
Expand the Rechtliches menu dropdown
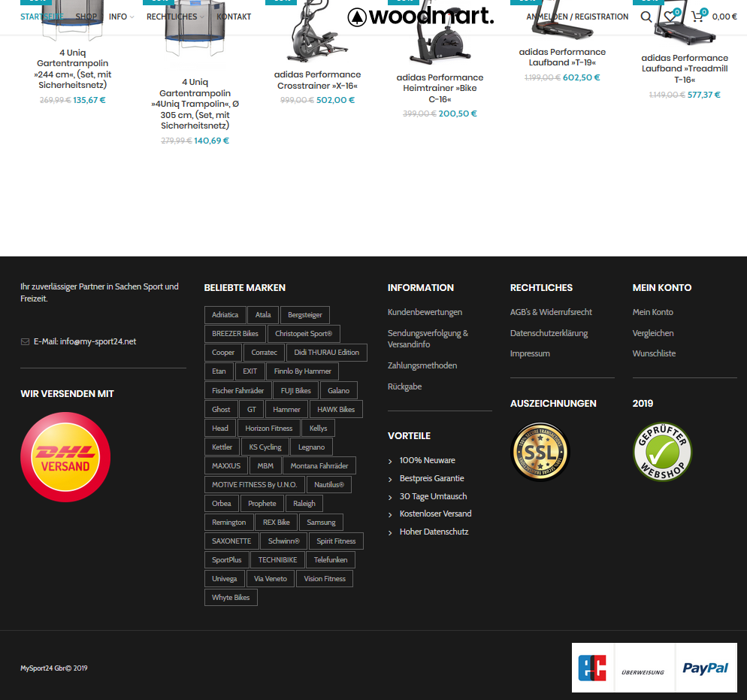(x=175, y=17)
